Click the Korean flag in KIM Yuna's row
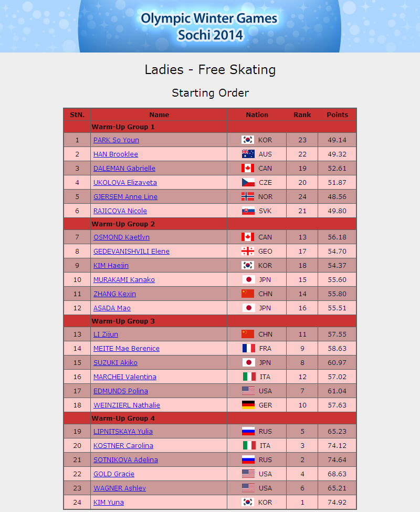420x512 pixels. pyautogui.click(x=248, y=502)
